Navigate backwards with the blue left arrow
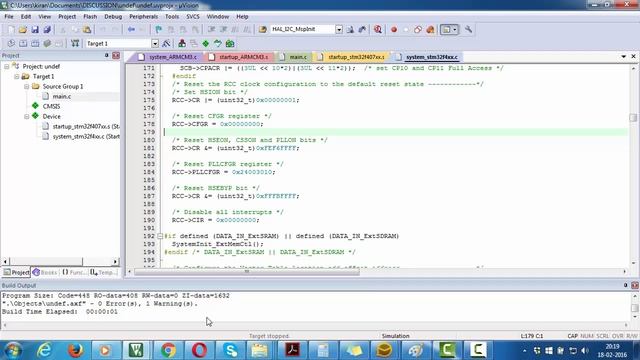Image resolution: width=640 pixels, height=360 pixels. pyautogui.click(x=131, y=29)
